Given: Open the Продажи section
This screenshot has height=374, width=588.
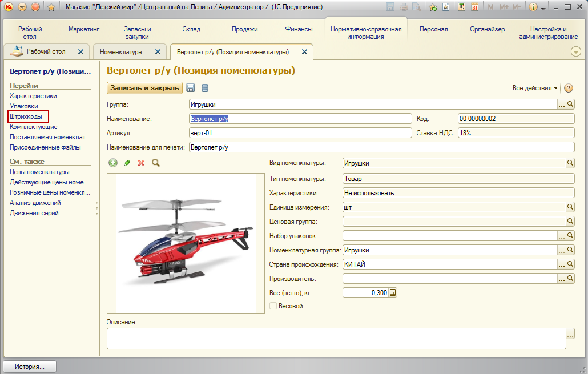Looking at the screenshot, I should click(x=244, y=29).
